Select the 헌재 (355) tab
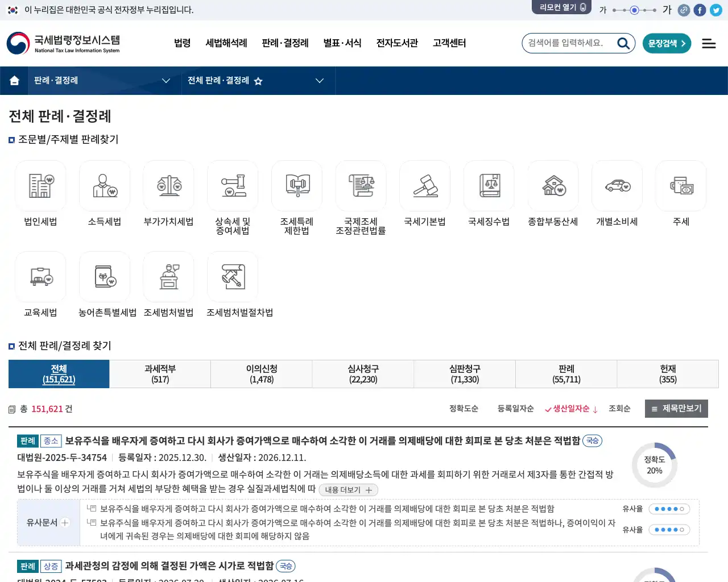Image resolution: width=728 pixels, height=582 pixels. coord(668,374)
